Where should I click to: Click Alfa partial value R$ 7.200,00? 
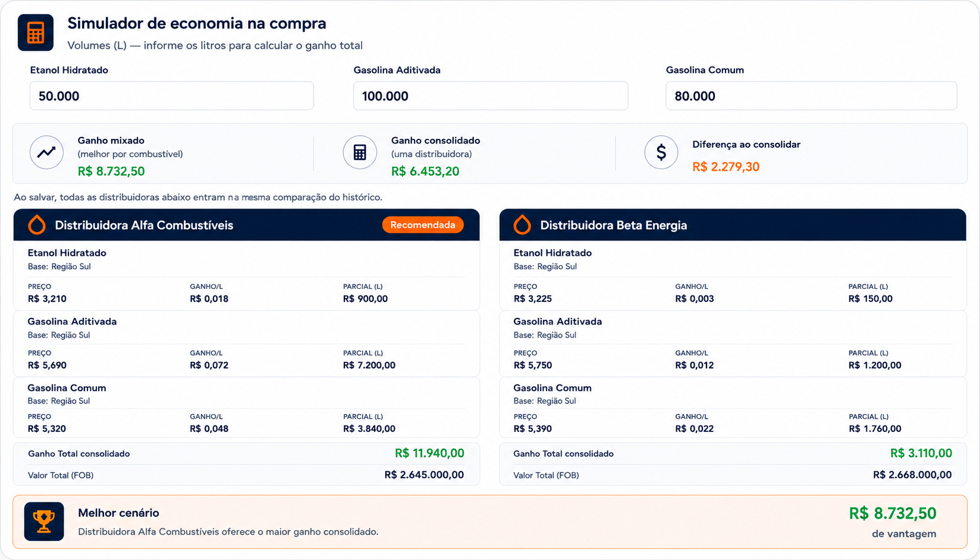click(x=369, y=365)
